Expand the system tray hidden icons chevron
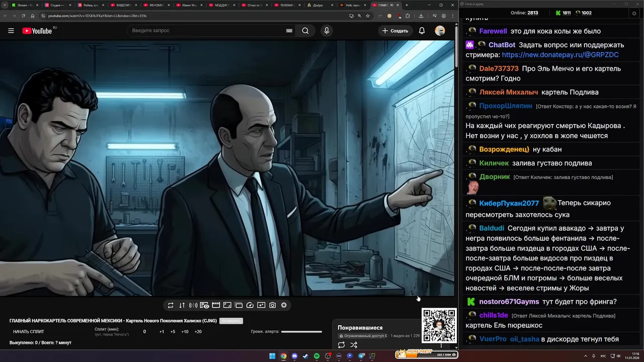644x362 pixels. click(586, 356)
